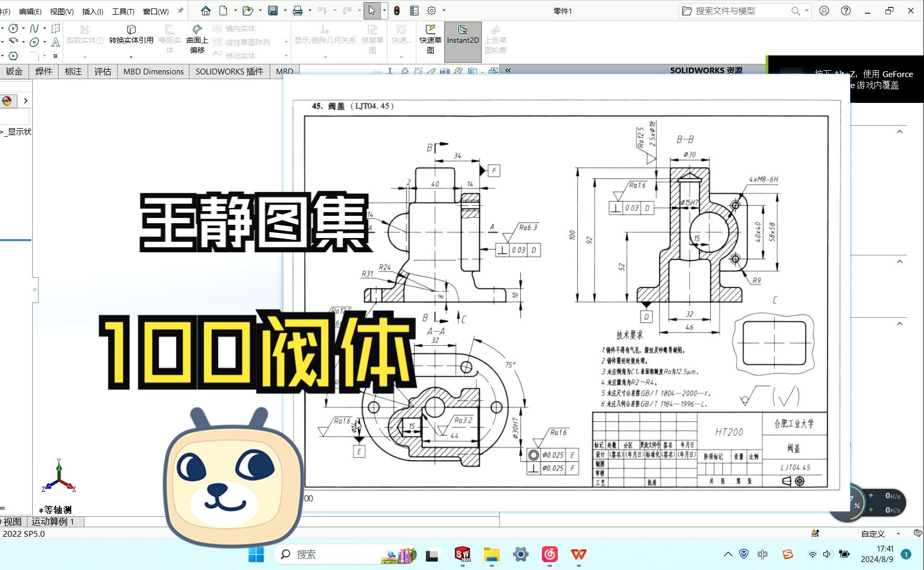924x570 pixels.
Task: Collapse the SOLIDWORKS 资源 task pane with the « arrows
Action: coord(508,70)
